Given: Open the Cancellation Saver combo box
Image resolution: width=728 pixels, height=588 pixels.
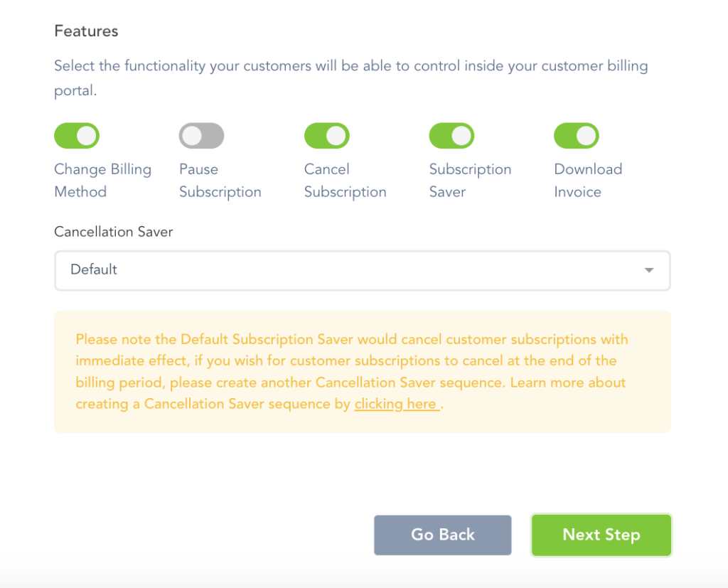Looking at the screenshot, I should [362, 270].
